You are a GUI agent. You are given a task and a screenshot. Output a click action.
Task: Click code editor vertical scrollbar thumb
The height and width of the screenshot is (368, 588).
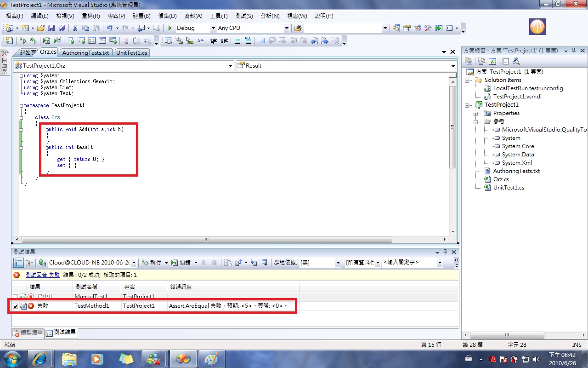[x=452, y=127]
